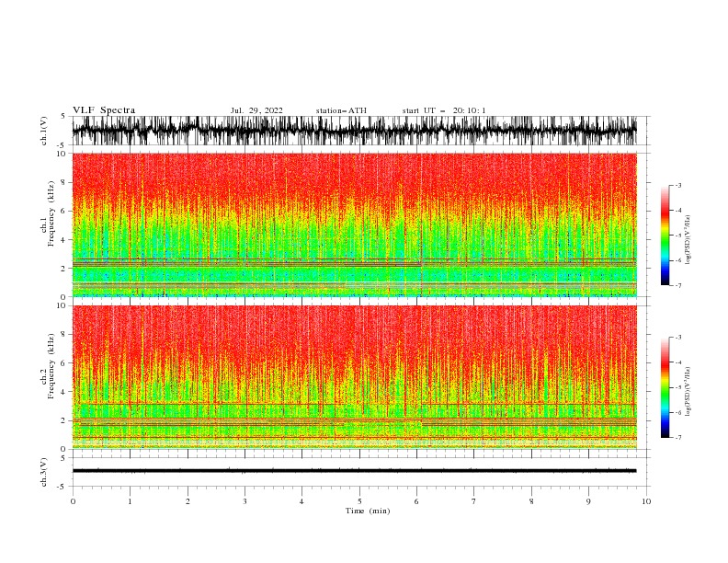Click the 'ch.3(V)' waveform axis label
The image size is (728, 563).
pyautogui.click(x=44, y=472)
